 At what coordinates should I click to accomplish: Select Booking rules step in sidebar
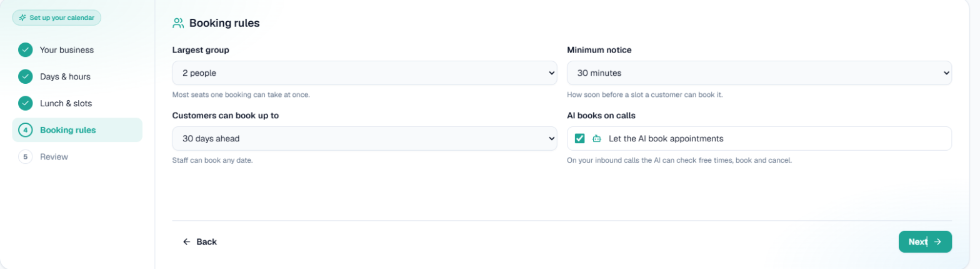pyautogui.click(x=77, y=130)
